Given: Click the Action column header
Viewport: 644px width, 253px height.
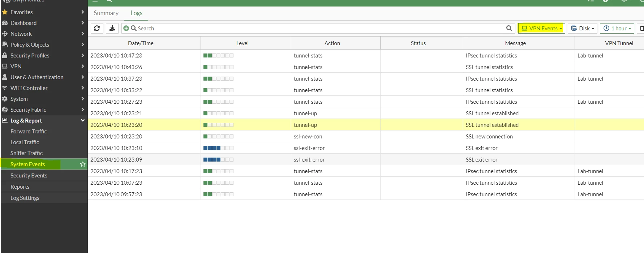Looking at the screenshot, I should 336,43.
